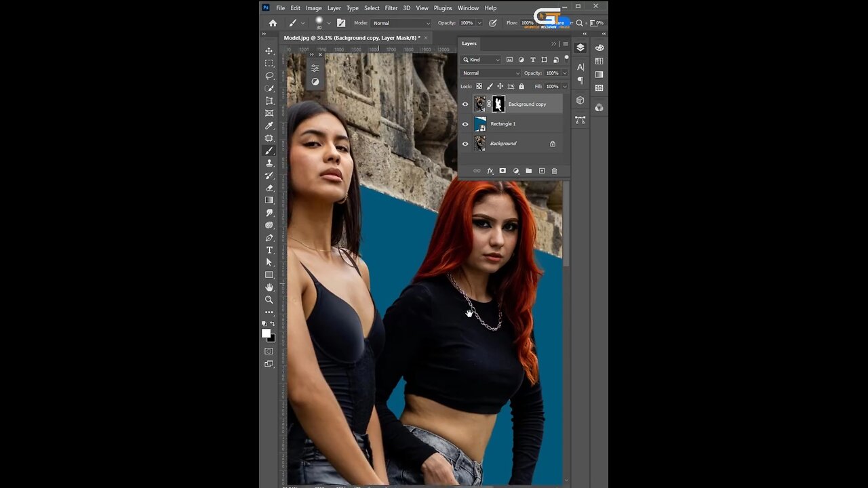Open the Paths panel icon

click(x=580, y=119)
